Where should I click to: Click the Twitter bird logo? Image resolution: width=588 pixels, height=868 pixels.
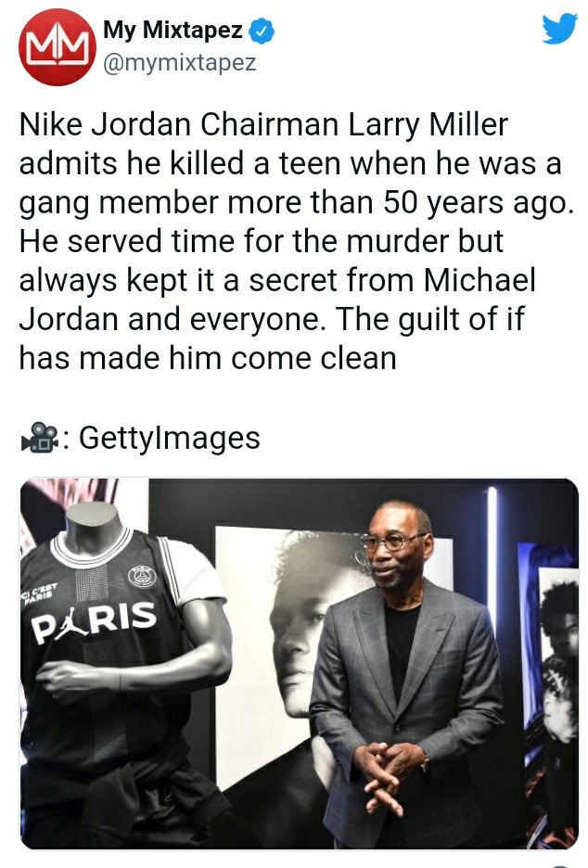tap(560, 29)
